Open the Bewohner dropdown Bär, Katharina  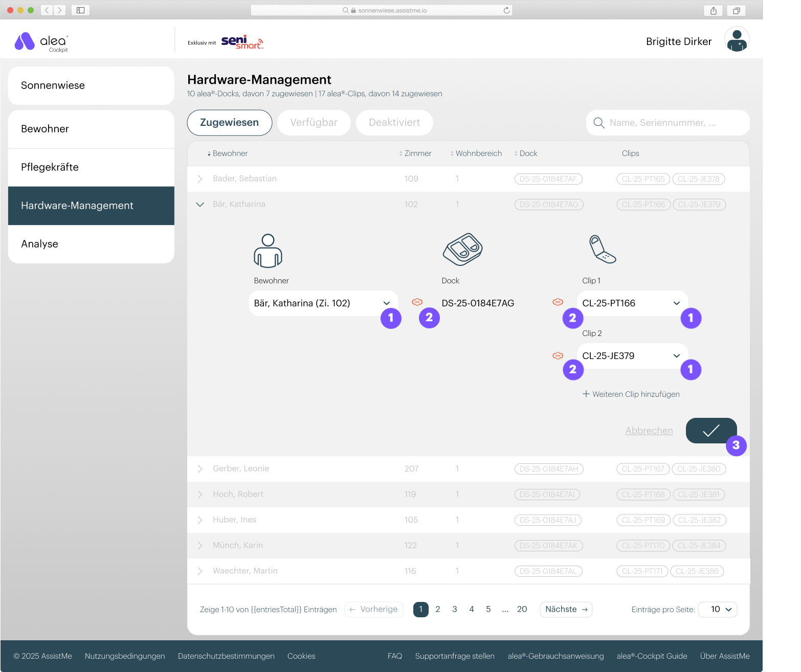point(322,303)
